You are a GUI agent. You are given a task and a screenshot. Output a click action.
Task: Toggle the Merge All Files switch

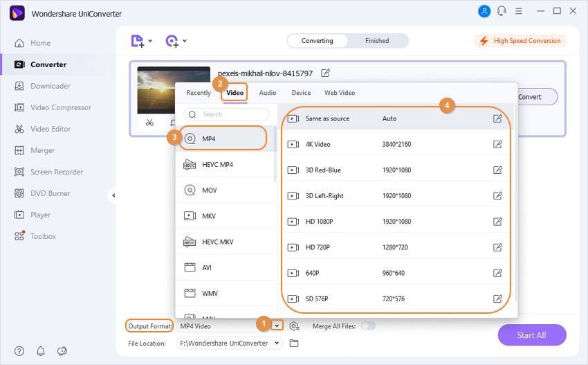(368, 326)
